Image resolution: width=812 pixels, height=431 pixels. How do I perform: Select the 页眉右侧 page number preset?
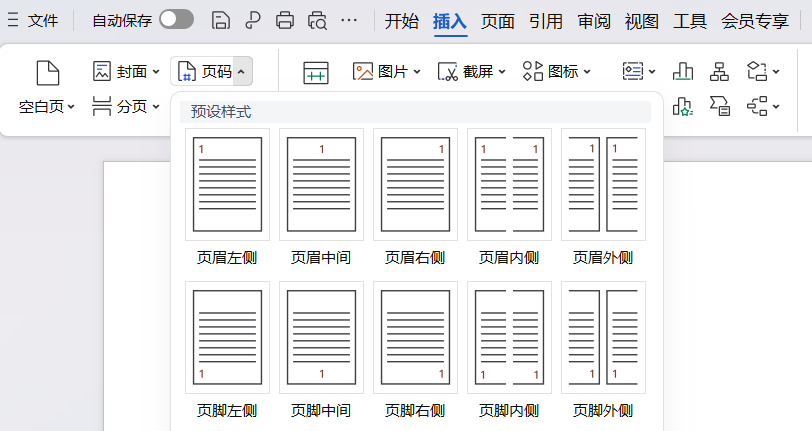pyautogui.click(x=415, y=184)
